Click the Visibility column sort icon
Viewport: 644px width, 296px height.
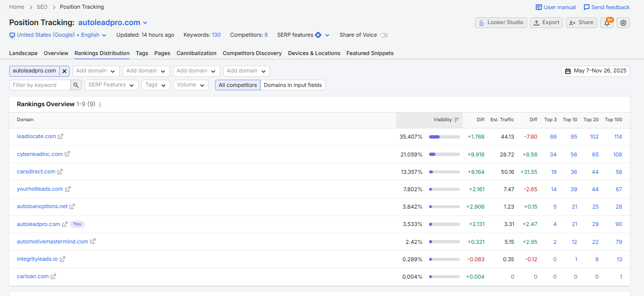click(457, 120)
